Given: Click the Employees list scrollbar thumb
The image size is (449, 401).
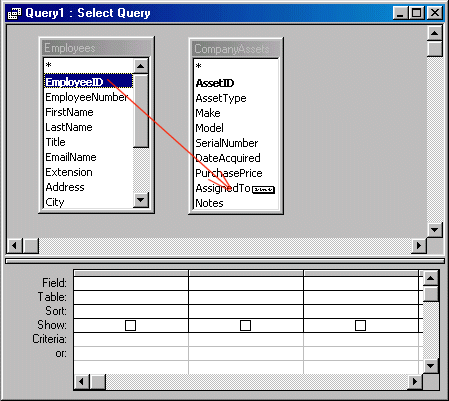Looking at the screenshot, I should click(141, 111).
